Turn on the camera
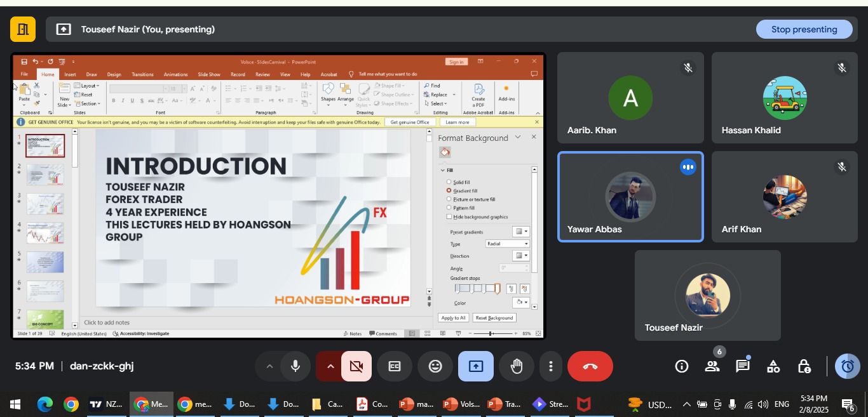Viewport: 868px width, 417px height. tap(356, 366)
